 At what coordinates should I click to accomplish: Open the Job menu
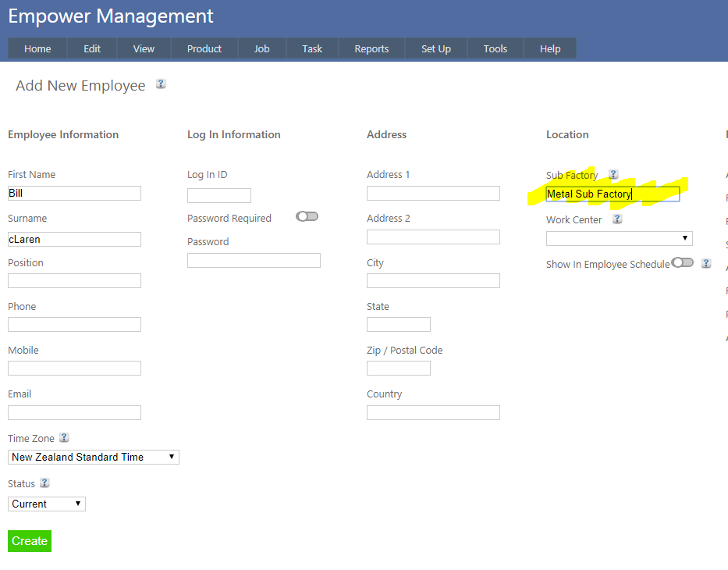(261, 48)
